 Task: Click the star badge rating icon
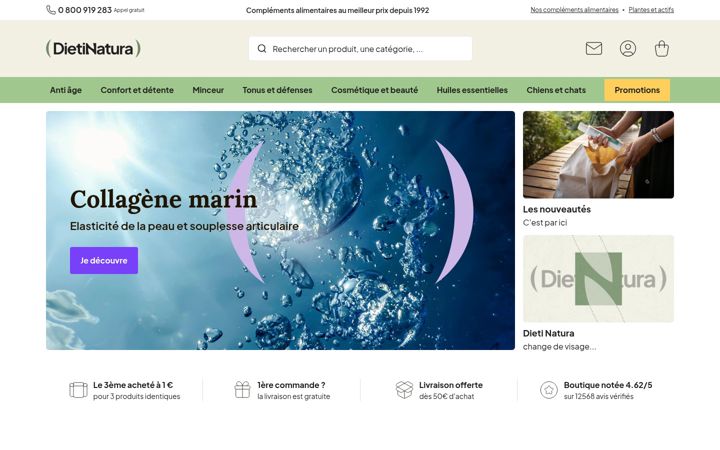pyautogui.click(x=549, y=390)
